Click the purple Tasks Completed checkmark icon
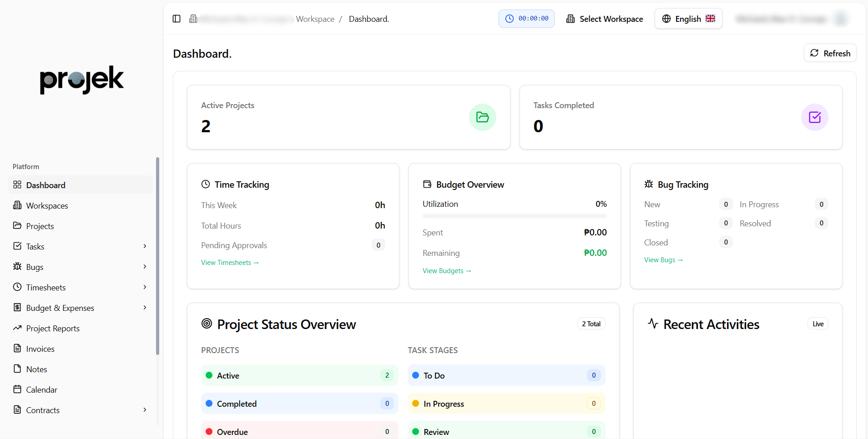Viewport: 868px width, 439px height. (x=814, y=117)
